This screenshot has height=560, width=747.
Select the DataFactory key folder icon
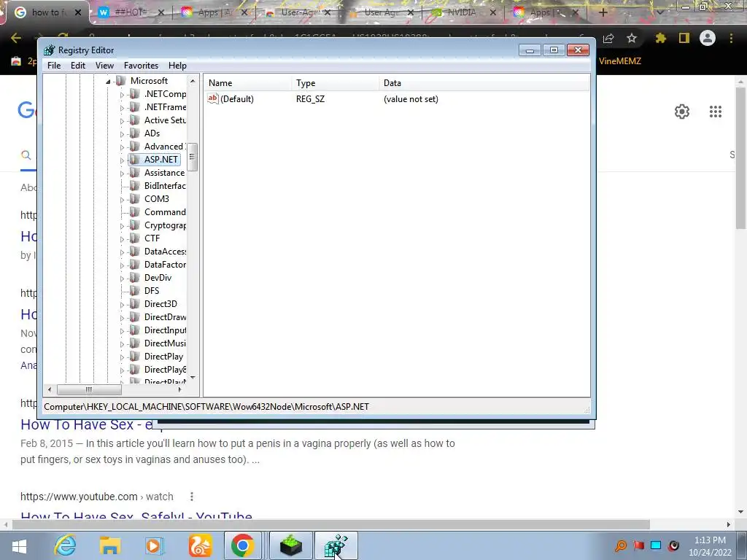pos(135,264)
